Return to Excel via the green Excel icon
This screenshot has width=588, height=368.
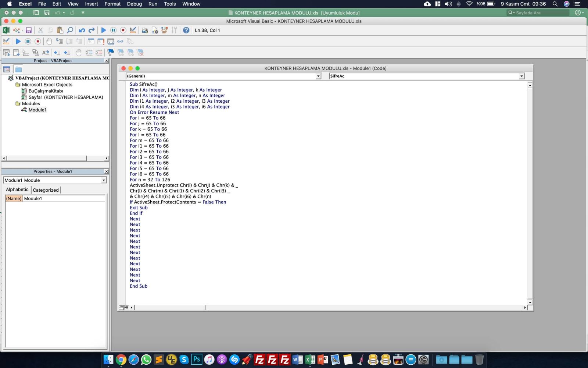[6, 30]
